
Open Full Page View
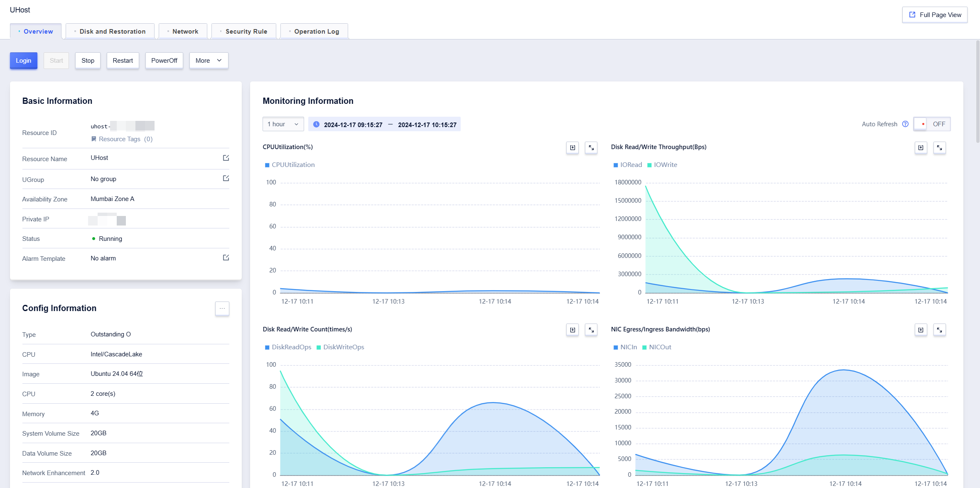point(935,15)
